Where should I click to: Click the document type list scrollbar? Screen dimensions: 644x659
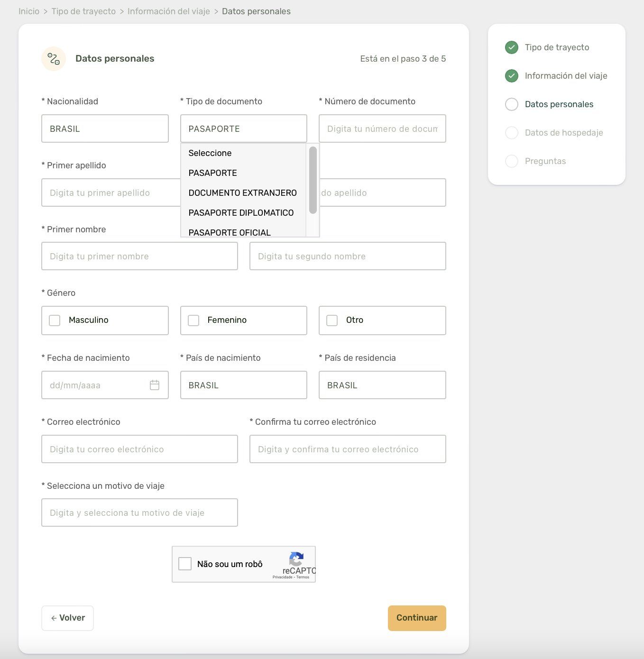pyautogui.click(x=313, y=180)
